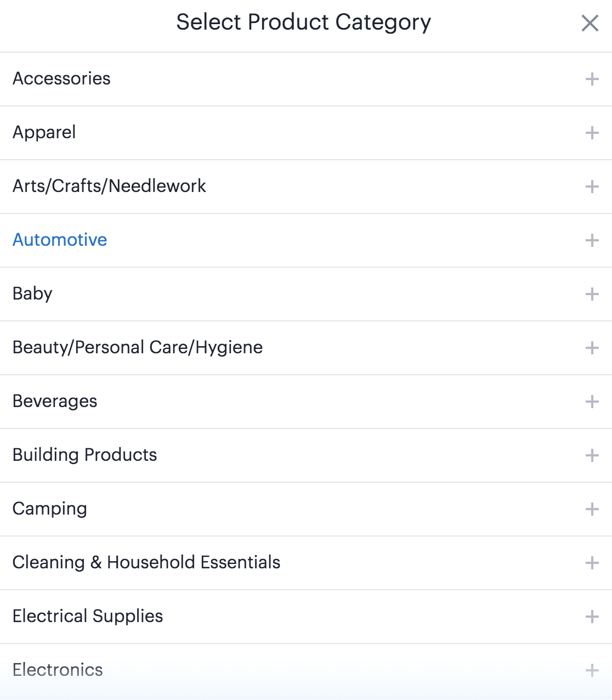
Task: Close the Select Product Category dialog
Action: pos(590,23)
